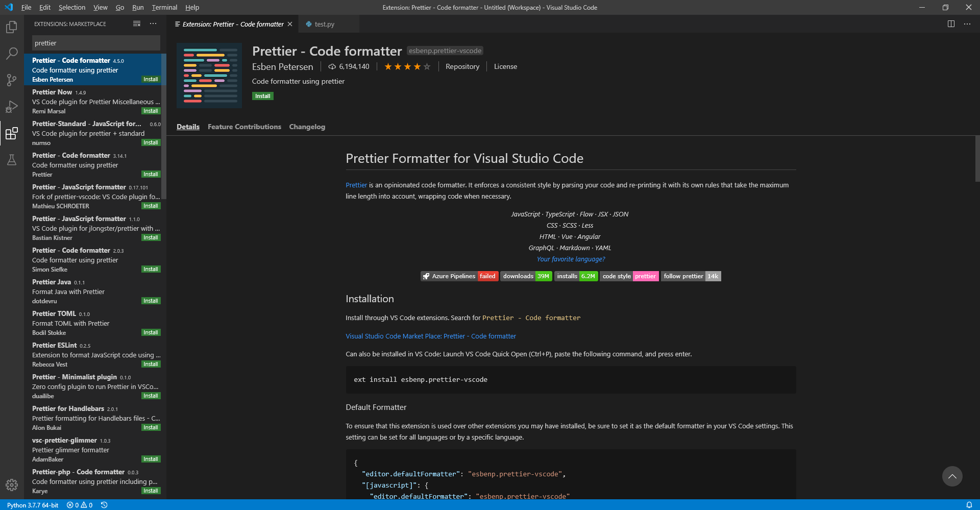Open the View menu
The width and height of the screenshot is (980, 510).
(x=101, y=7)
